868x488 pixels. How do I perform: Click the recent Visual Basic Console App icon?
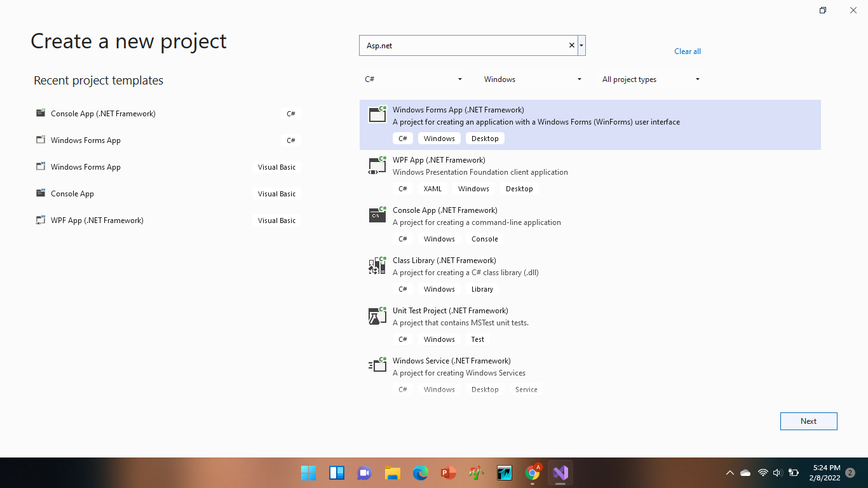(41, 193)
